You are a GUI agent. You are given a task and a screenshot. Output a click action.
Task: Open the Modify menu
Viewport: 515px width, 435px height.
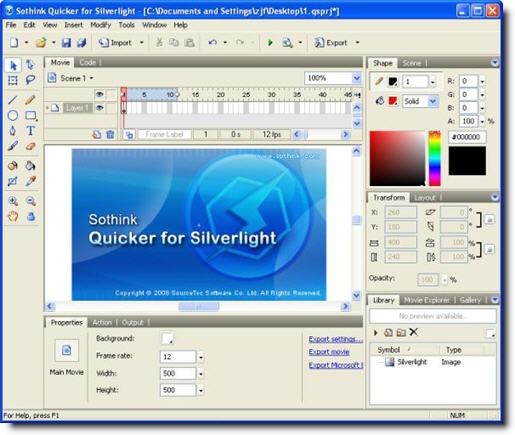tap(100, 25)
